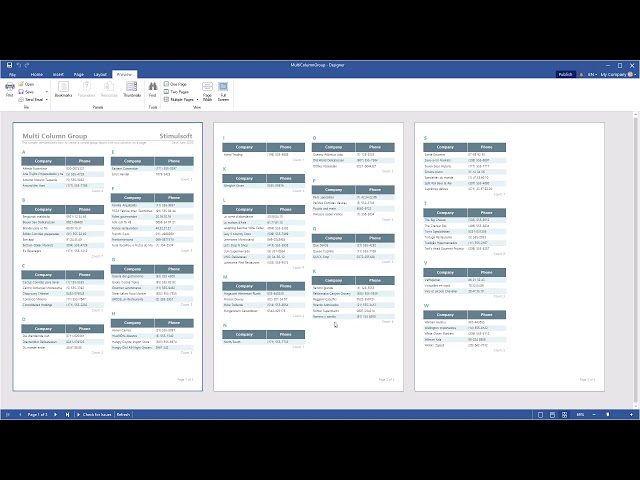The image size is (640, 480).
Task: Save the rendered report
Action: (x=26, y=92)
